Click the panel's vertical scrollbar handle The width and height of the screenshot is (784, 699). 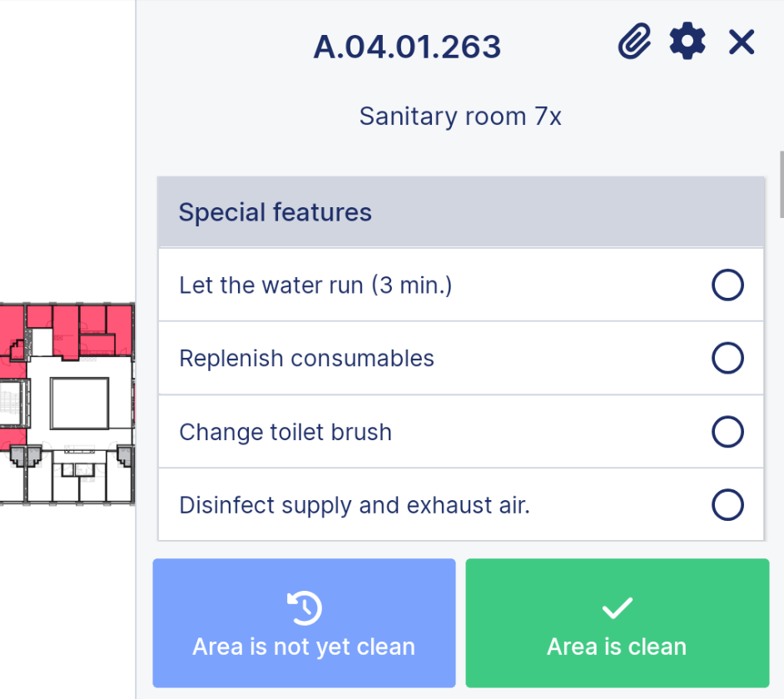(782, 184)
